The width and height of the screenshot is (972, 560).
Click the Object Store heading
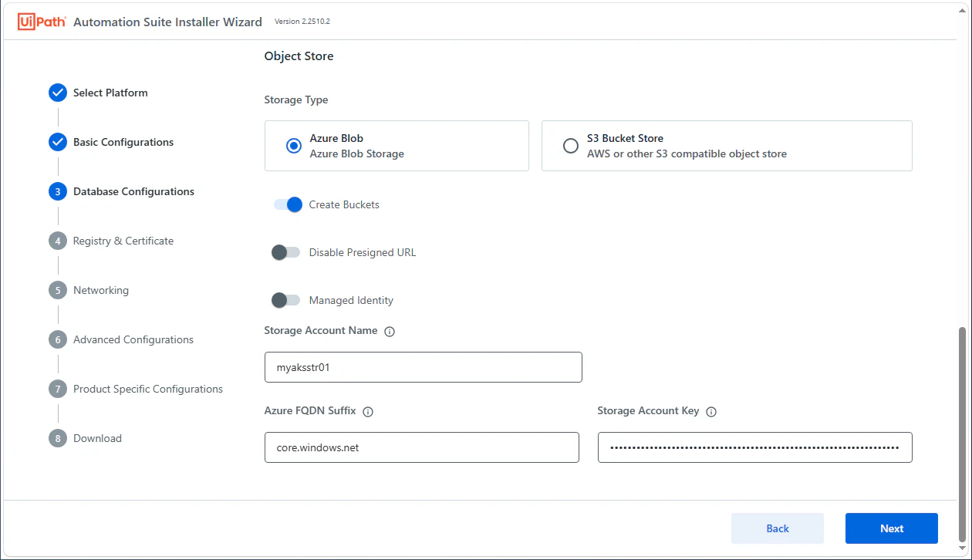pyautogui.click(x=299, y=56)
